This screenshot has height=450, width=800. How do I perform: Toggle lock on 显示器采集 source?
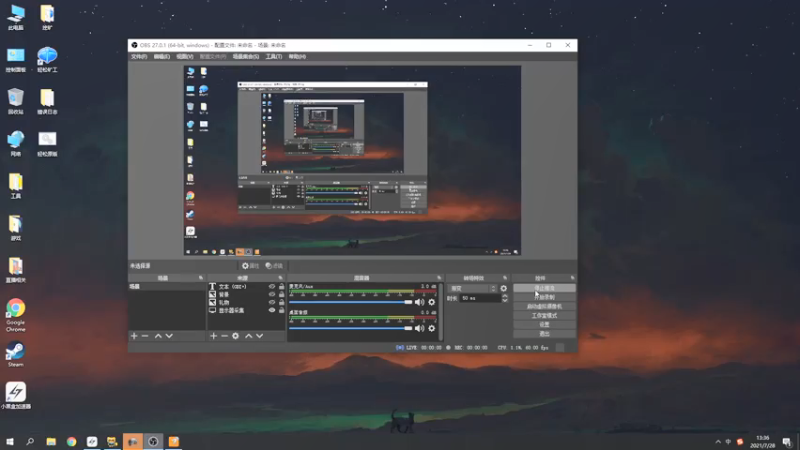(x=282, y=310)
